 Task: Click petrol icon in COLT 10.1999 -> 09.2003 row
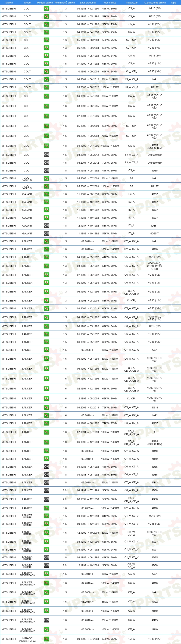point(46,72)
